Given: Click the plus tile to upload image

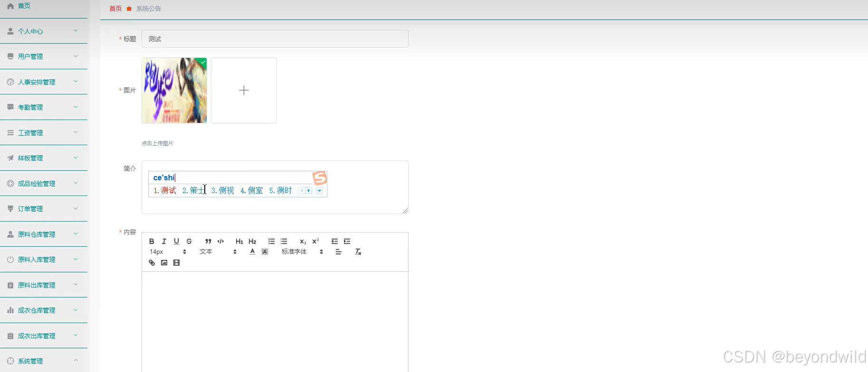Looking at the screenshot, I should [x=244, y=90].
